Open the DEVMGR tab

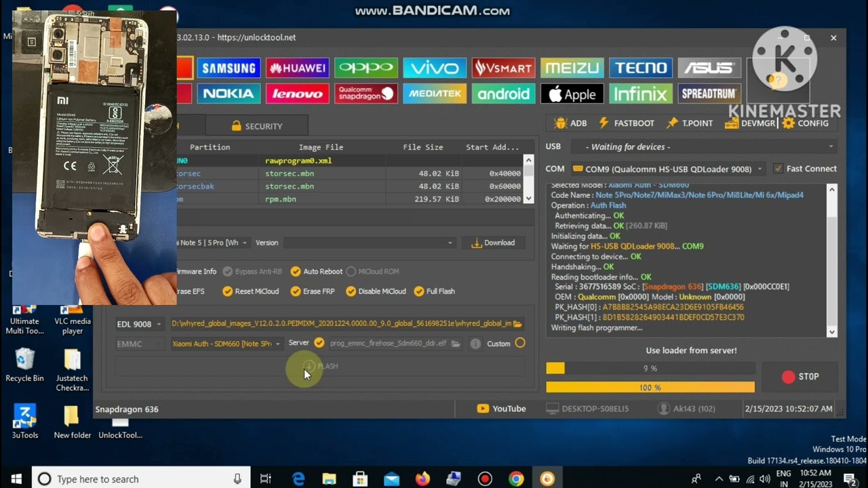750,123
